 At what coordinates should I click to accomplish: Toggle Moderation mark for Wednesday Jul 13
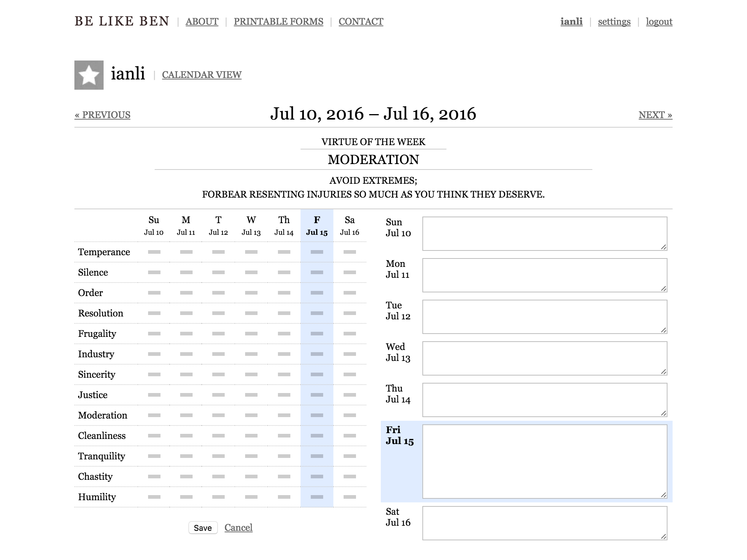tap(251, 415)
